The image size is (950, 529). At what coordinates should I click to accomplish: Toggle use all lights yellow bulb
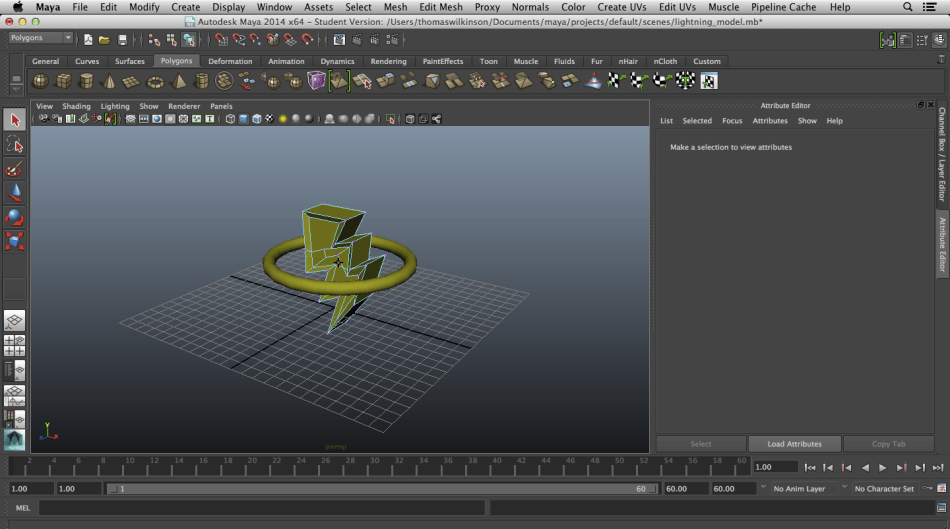283,119
